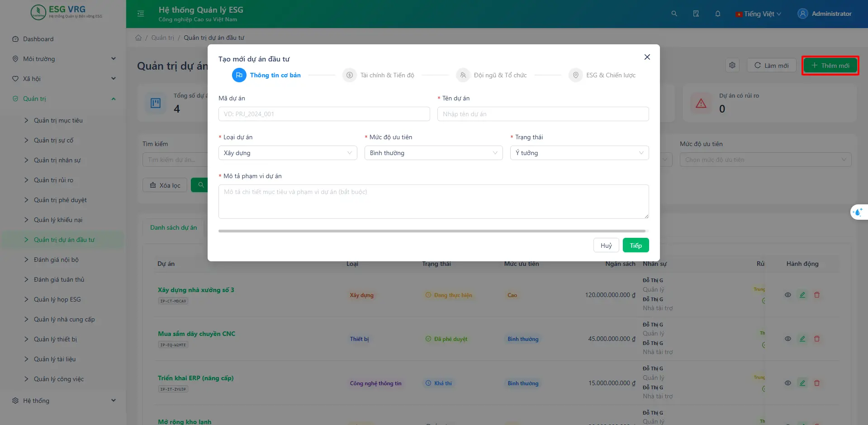Open the notification bell
The image size is (868, 425).
[717, 14]
